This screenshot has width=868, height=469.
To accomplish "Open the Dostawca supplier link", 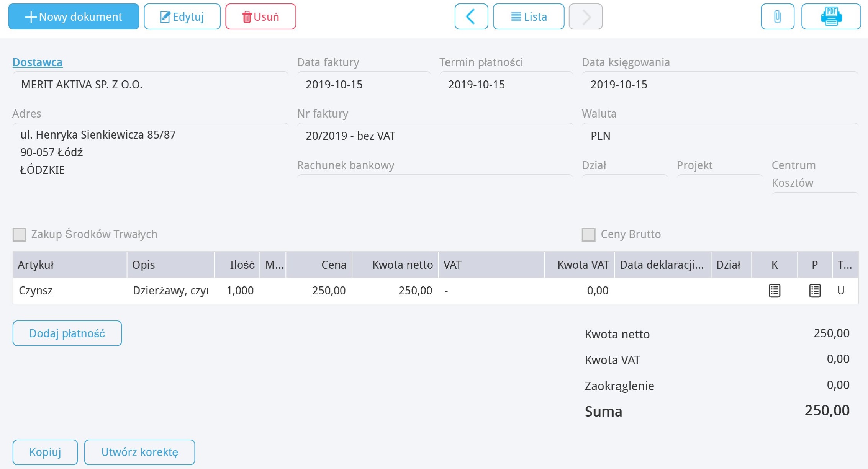I will 38,62.
